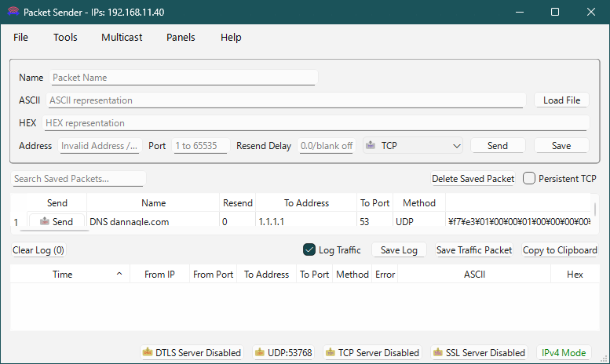This screenshot has width=610, height=364.
Task: Click the TCP Server Disabled status button
Action: [x=372, y=353]
